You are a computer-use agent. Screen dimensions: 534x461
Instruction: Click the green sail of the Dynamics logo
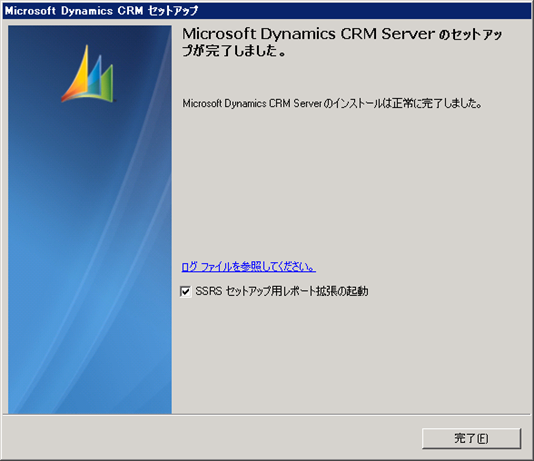pyautogui.click(x=106, y=82)
